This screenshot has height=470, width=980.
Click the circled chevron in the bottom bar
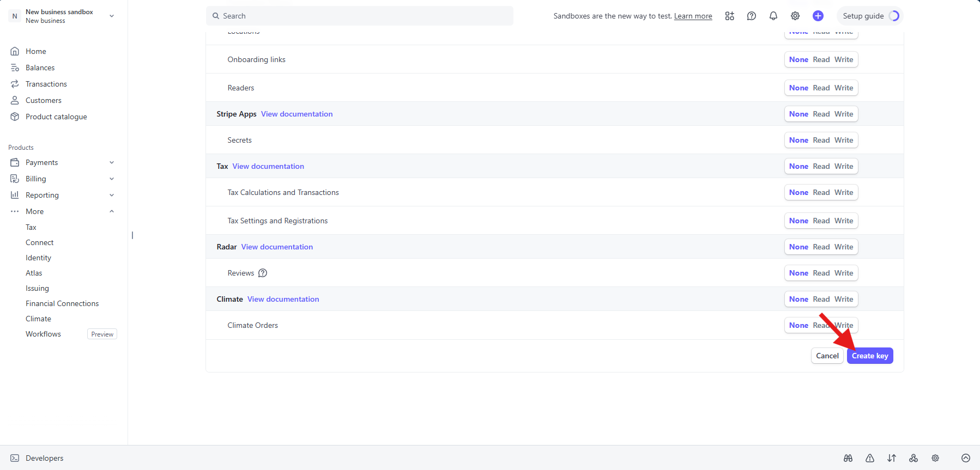pyautogui.click(x=966, y=458)
